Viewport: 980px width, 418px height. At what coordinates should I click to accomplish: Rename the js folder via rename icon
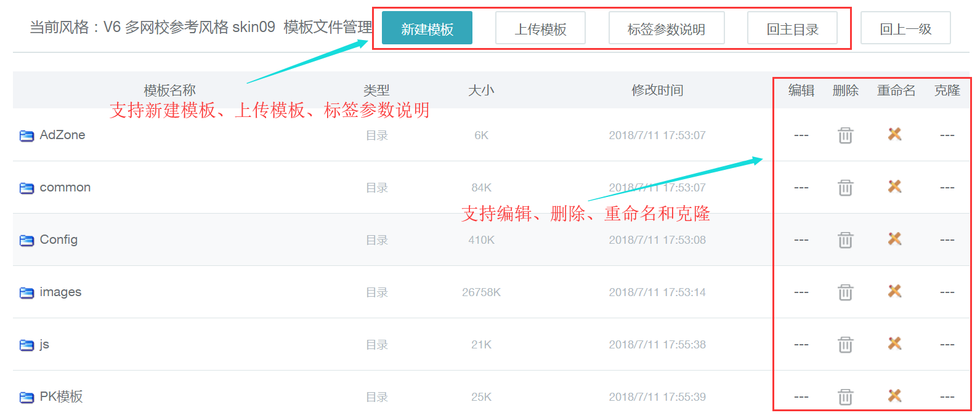pyautogui.click(x=895, y=343)
